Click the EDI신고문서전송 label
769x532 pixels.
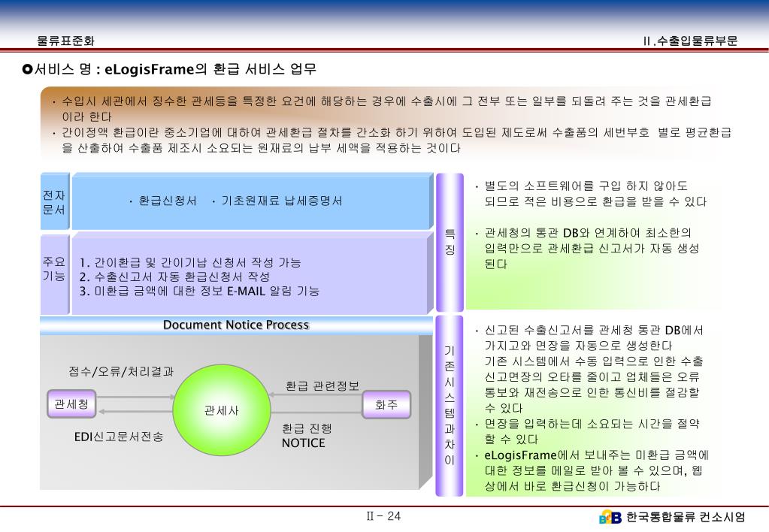click(x=119, y=437)
